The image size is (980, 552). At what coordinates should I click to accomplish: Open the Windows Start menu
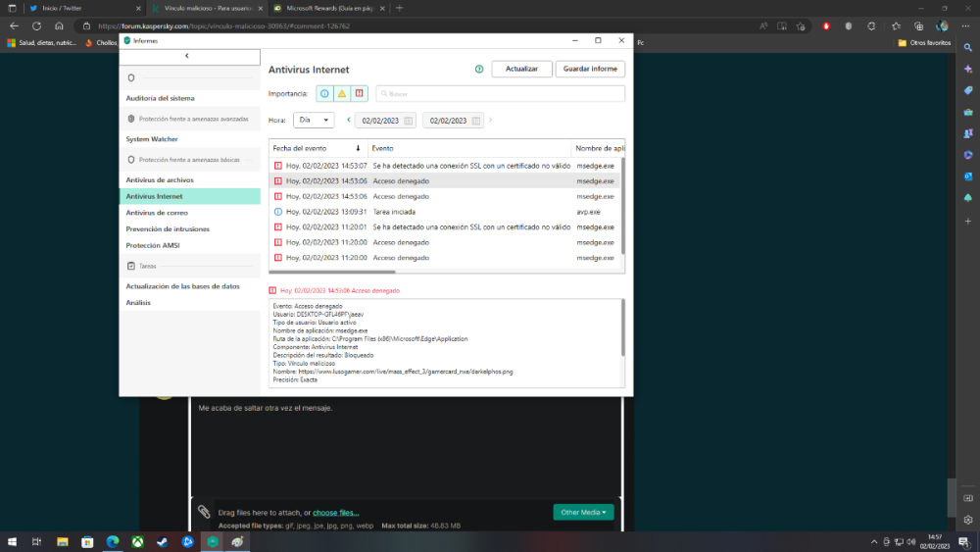[12, 542]
